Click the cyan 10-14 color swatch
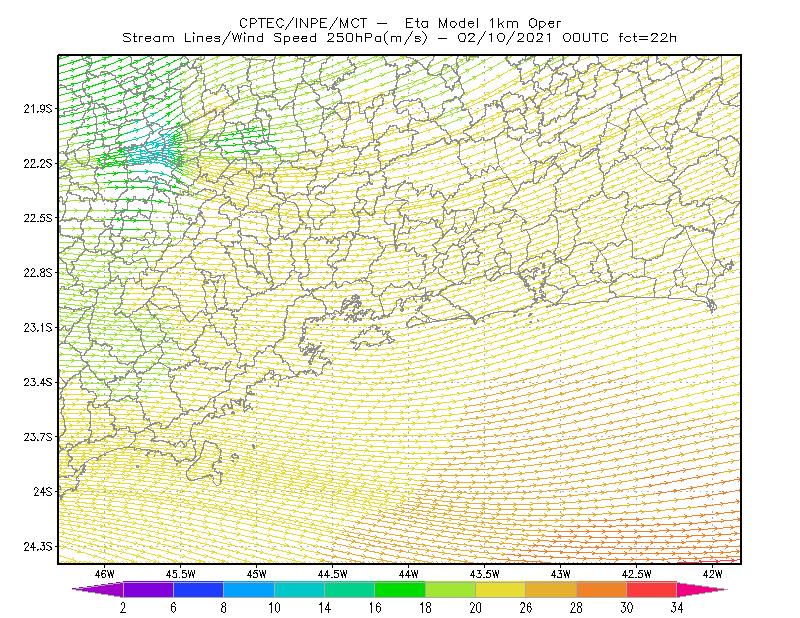The width and height of the screenshot is (800, 618). 299,589
